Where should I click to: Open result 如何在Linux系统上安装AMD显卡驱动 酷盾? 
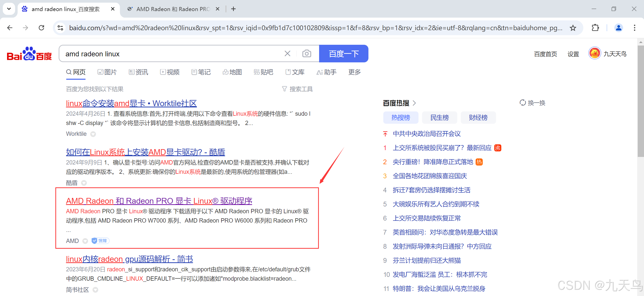[145, 152]
